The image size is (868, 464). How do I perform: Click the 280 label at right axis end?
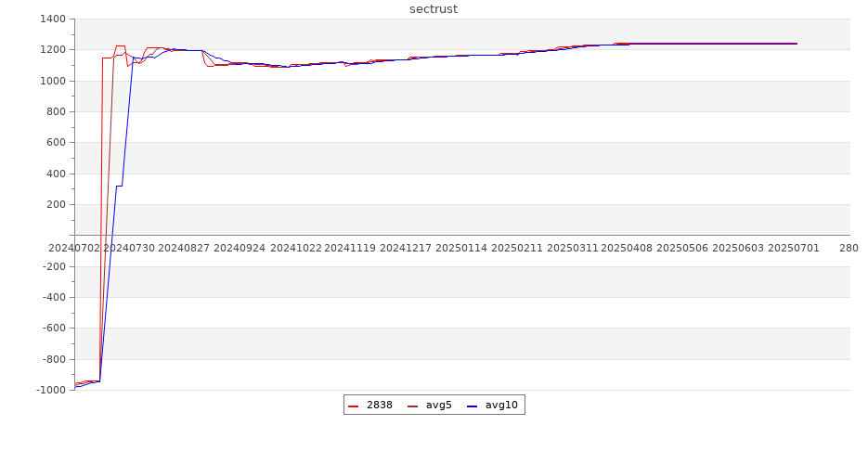[849, 249]
